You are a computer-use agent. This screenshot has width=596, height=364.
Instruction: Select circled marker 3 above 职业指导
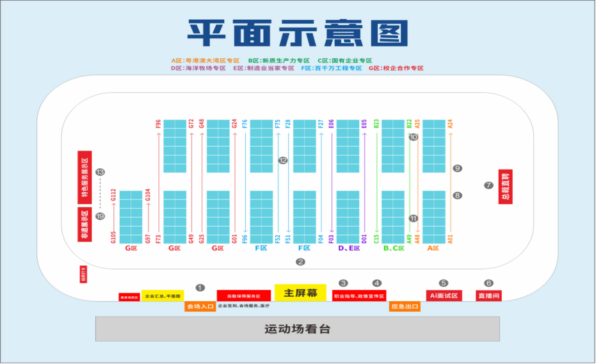[343, 283]
